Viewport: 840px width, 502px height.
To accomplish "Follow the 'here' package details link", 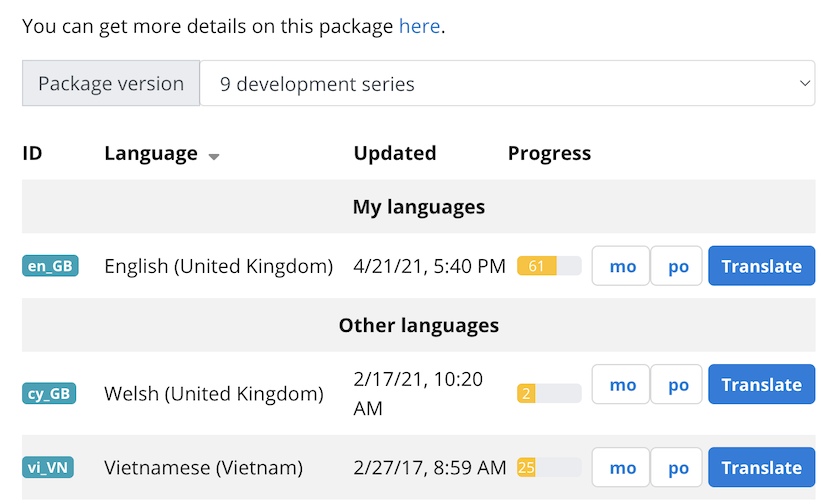I will 419,26.
